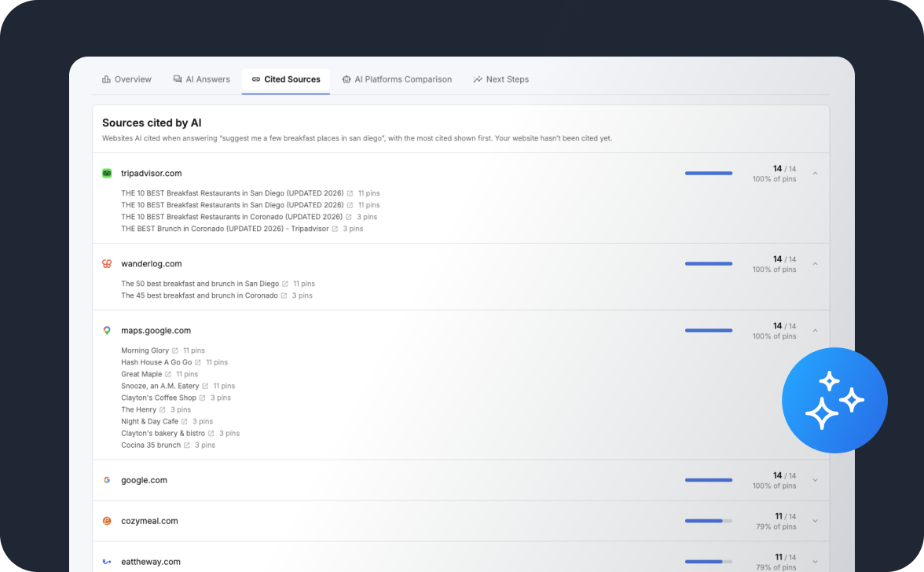Collapse the wanderlog.com source section
924x572 pixels.
[x=815, y=264]
